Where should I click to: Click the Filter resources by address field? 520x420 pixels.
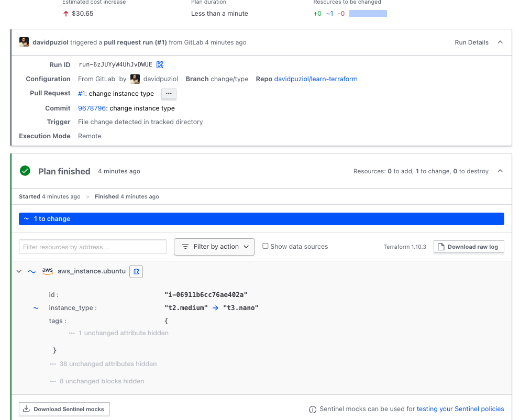click(x=93, y=247)
